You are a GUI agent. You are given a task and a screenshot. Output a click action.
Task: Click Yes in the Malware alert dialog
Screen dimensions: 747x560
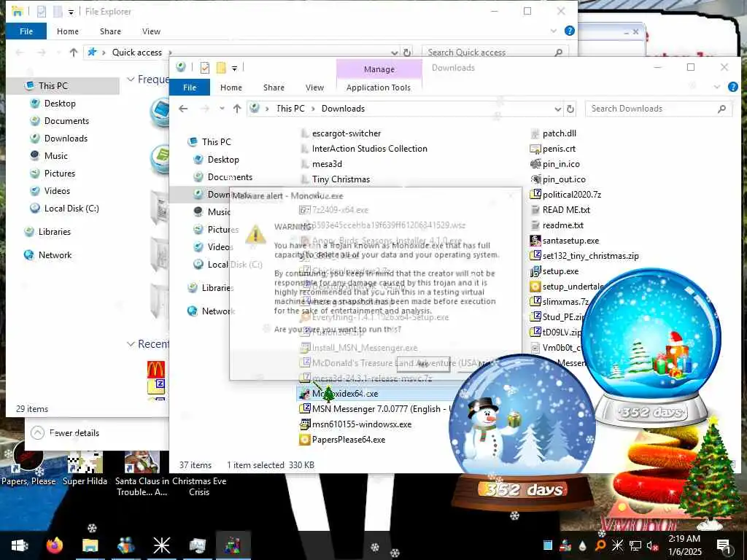click(x=423, y=364)
